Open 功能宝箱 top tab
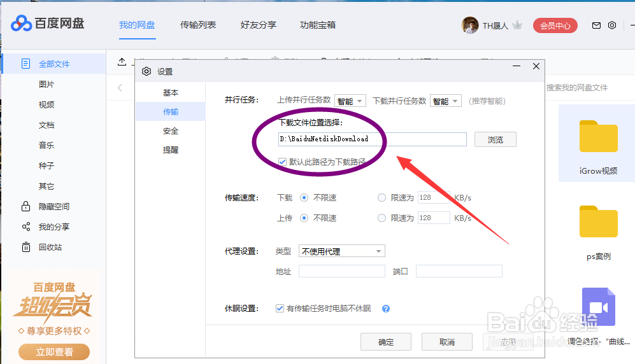The image size is (635, 364). [318, 25]
